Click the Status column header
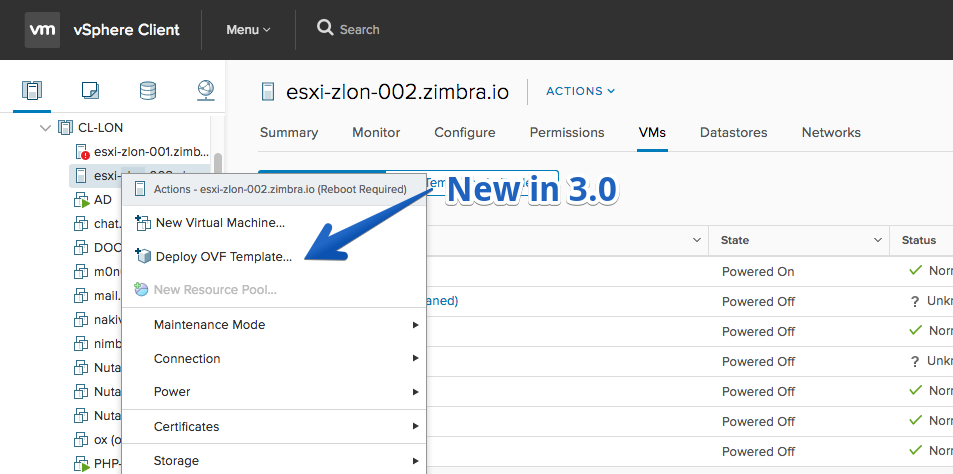Viewport: 953px width, 474px height. coord(921,241)
